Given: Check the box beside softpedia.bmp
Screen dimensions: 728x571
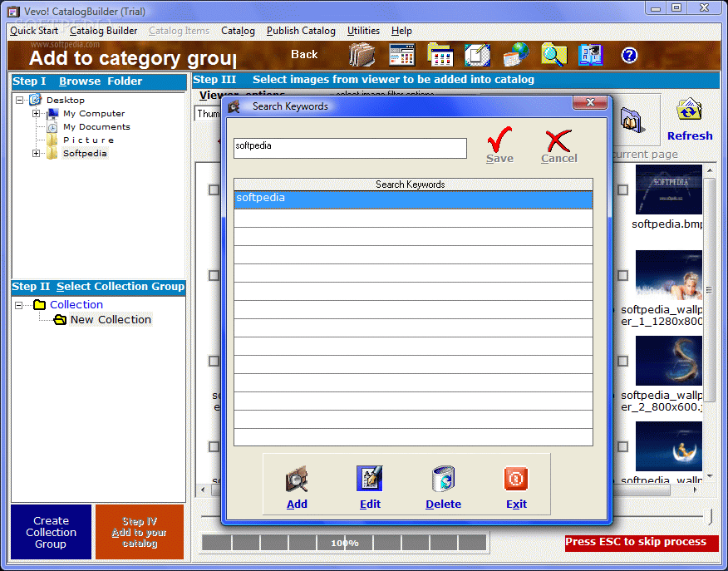Looking at the screenshot, I should point(622,190).
